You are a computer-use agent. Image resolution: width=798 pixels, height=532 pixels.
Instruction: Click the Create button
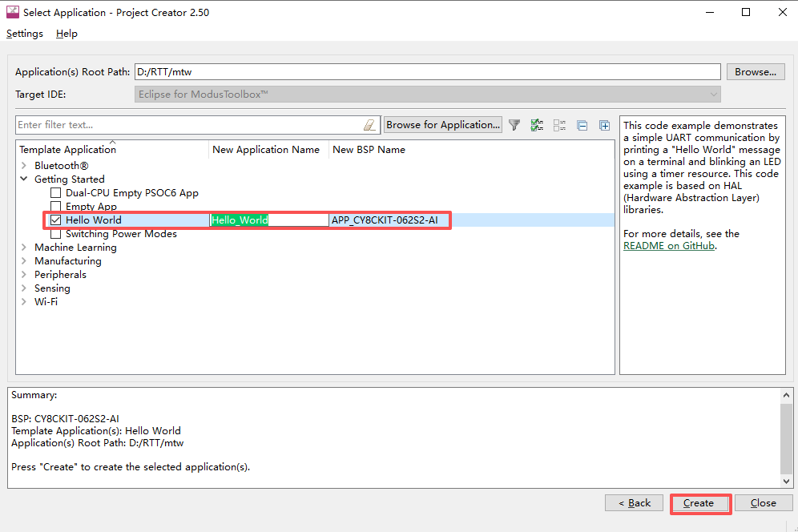(699, 503)
